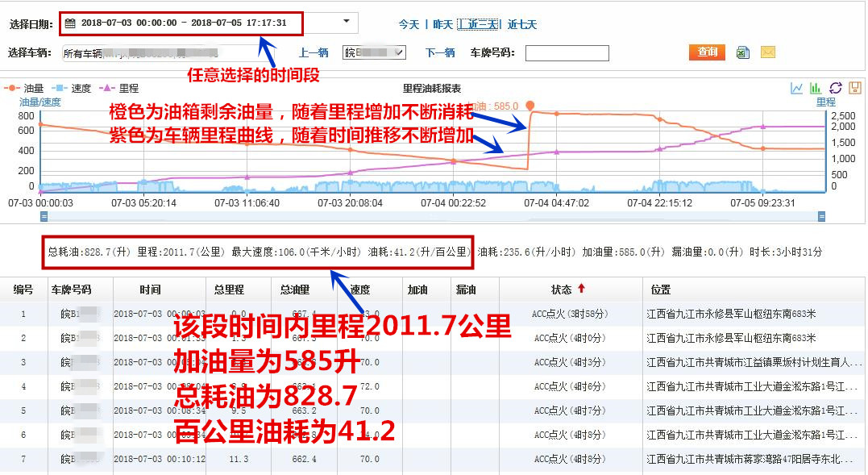Go to 上一辆 vehicle link
The image size is (868, 475).
(x=314, y=53)
